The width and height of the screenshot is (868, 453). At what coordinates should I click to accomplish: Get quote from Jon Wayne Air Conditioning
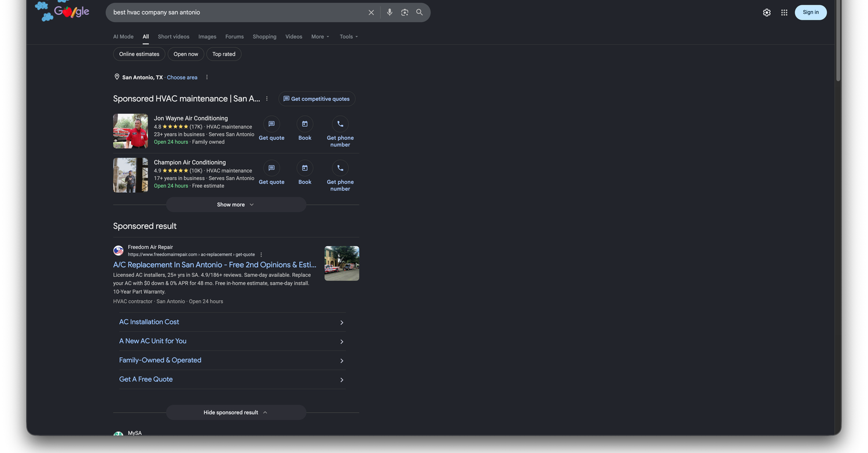271,129
